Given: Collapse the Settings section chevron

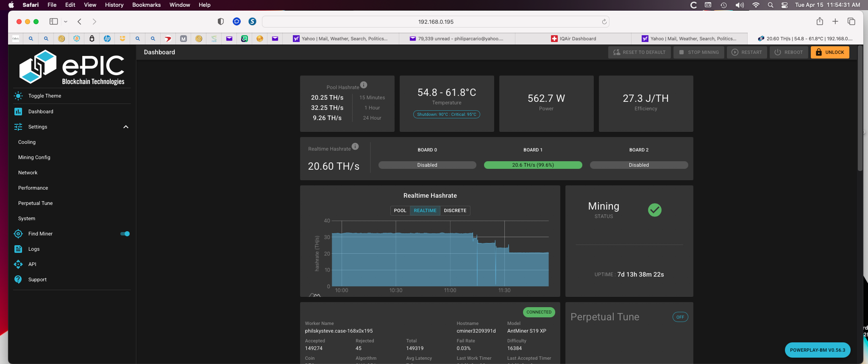Looking at the screenshot, I should [x=126, y=127].
